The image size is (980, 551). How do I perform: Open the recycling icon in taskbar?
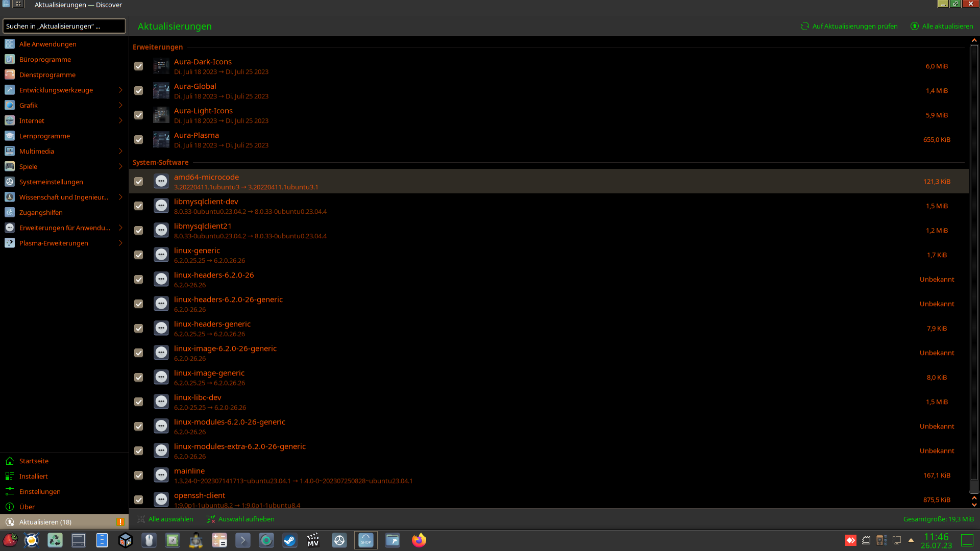(55, 540)
